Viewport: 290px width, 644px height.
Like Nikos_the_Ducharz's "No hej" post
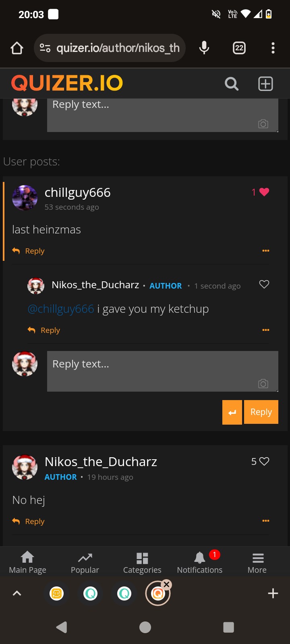(x=264, y=461)
